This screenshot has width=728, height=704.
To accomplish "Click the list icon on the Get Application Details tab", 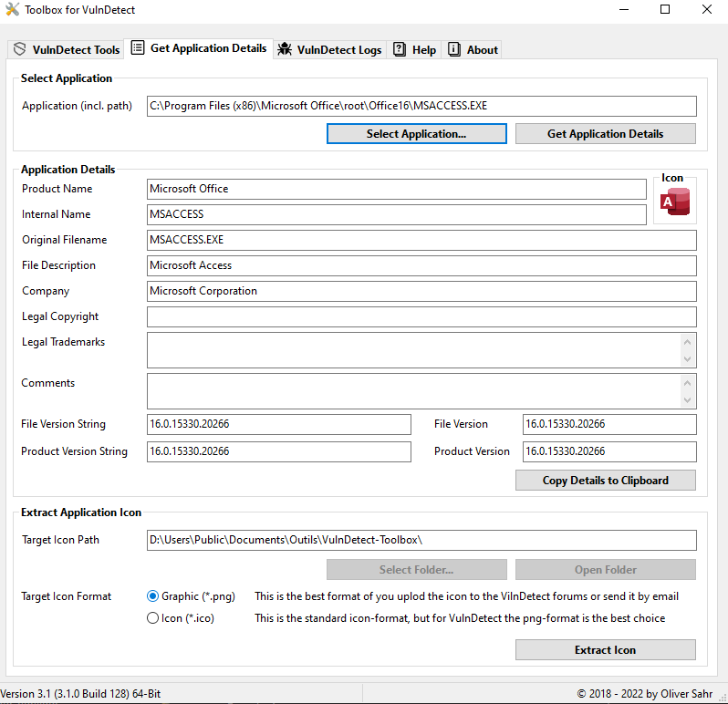I will coord(138,47).
